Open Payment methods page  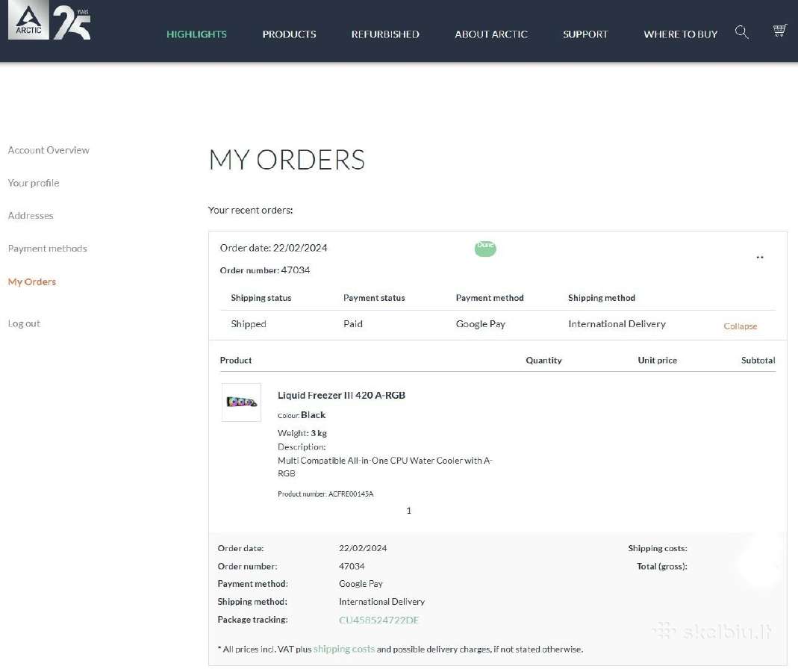pyautogui.click(x=47, y=249)
